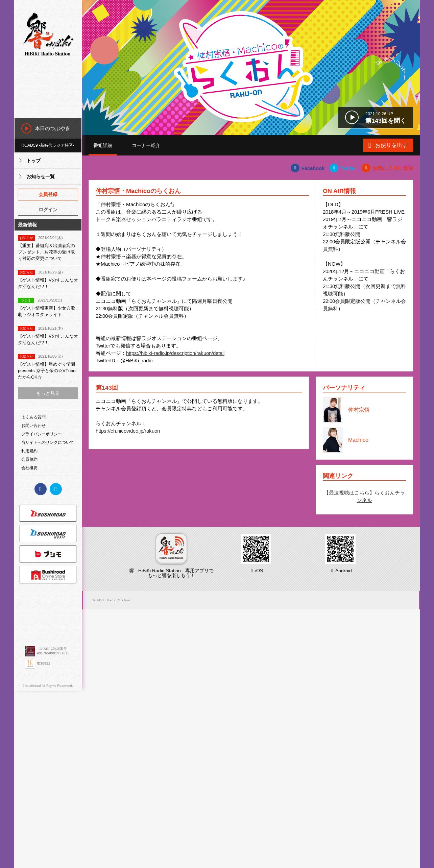The image size is (434, 868).
Task: Open the HiBiKi Radio Station logo
Action: click(48, 34)
